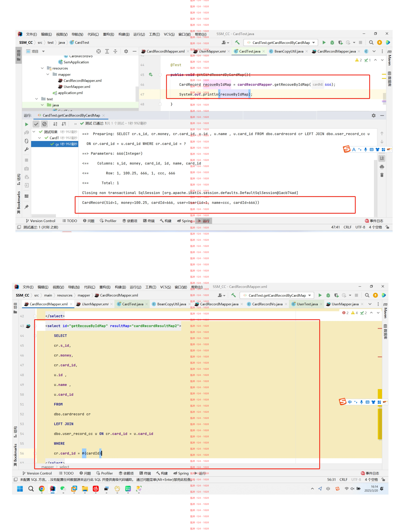Run with coverage in the CardTest.java window
399x532 pixels.
click(x=340, y=43)
